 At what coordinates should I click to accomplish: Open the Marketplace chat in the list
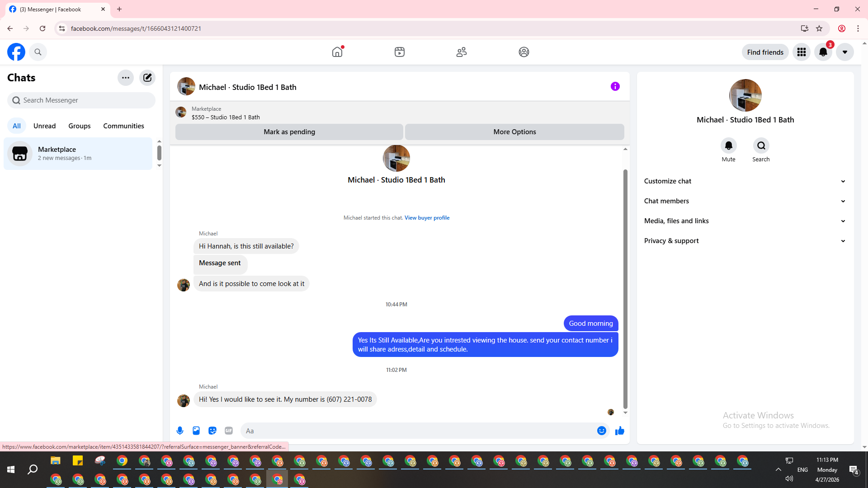pos(78,154)
